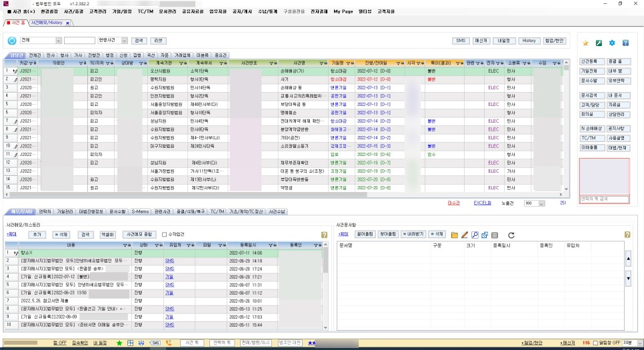Screen dimensions: 644x350
Task: Click the yellow help icon in memo panel
Action: pyautogui.click(x=324, y=235)
